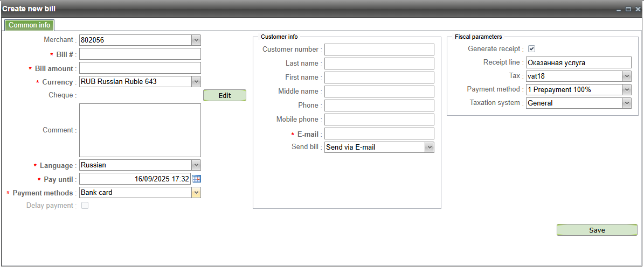Close the Create new bill window
The width and height of the screenshot is (644, 267).
(x=638, y=9)
